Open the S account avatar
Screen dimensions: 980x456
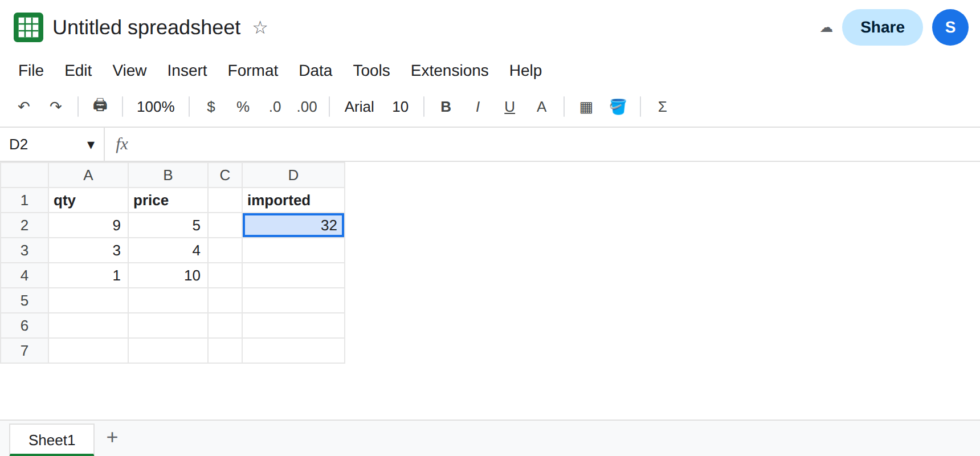(950, 27)
